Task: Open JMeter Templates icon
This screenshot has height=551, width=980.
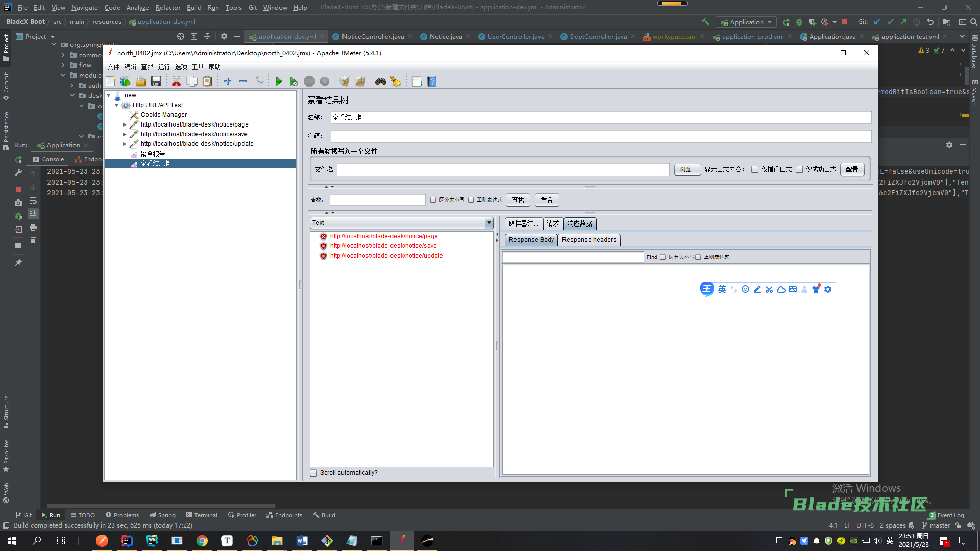Action: [125, 81]
